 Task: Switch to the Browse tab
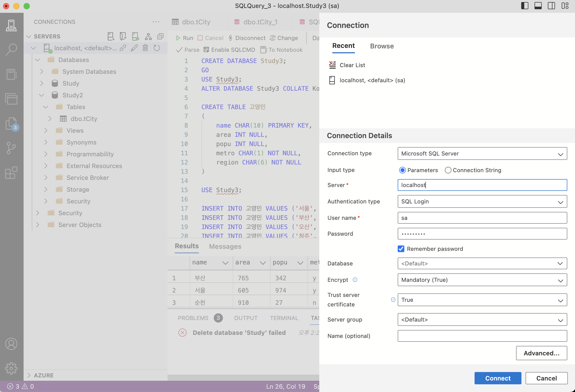pos(382,46)
